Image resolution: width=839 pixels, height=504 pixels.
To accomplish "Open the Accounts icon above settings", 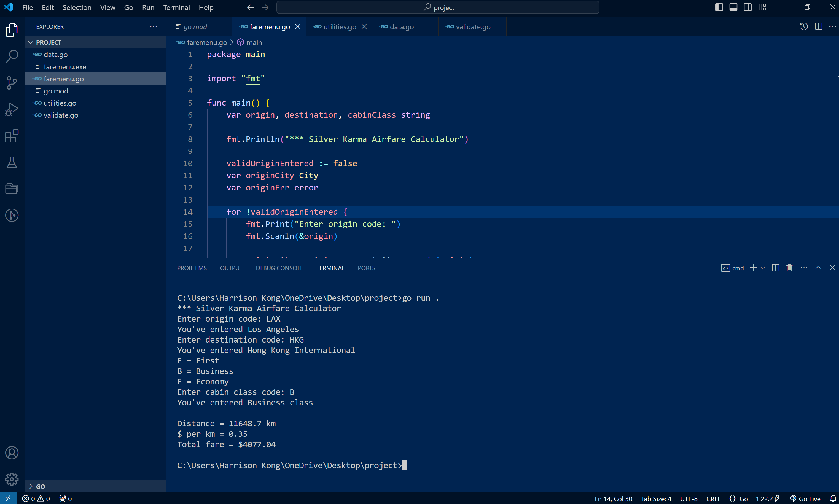I will 12,453.
